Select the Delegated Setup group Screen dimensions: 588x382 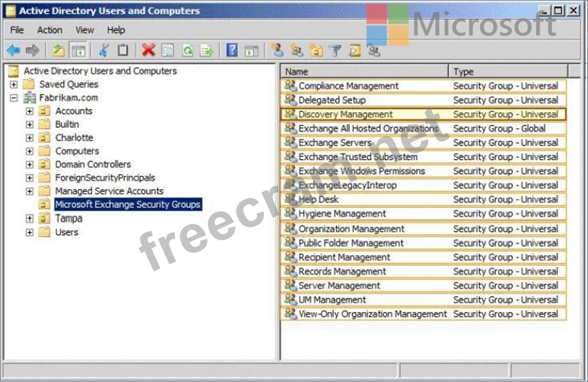423,100
